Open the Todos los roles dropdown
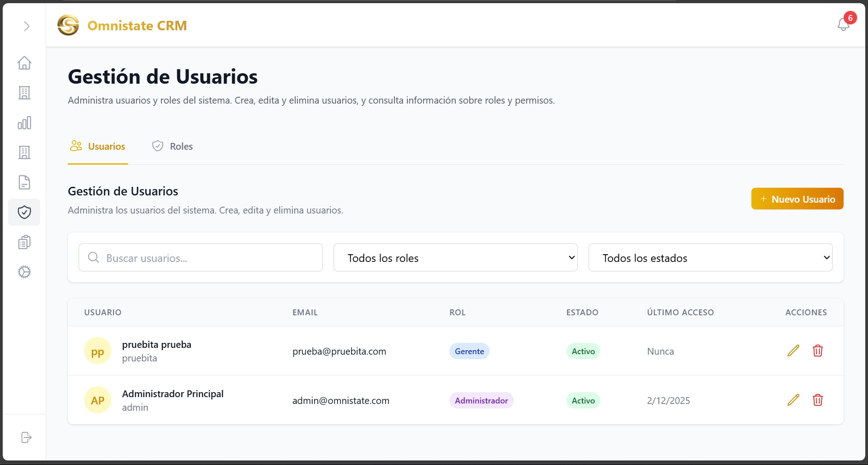This screenshot has width=868, height=465. coord(455,257)
